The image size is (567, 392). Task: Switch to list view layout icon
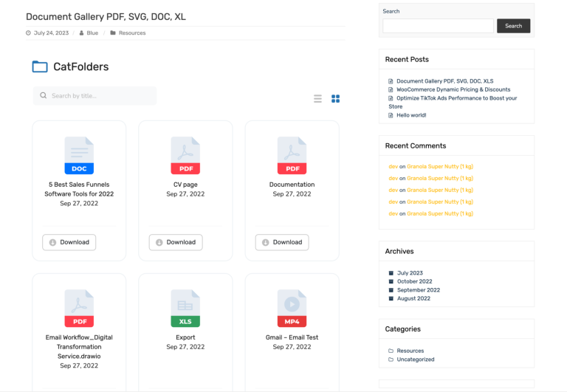point(317,98)
